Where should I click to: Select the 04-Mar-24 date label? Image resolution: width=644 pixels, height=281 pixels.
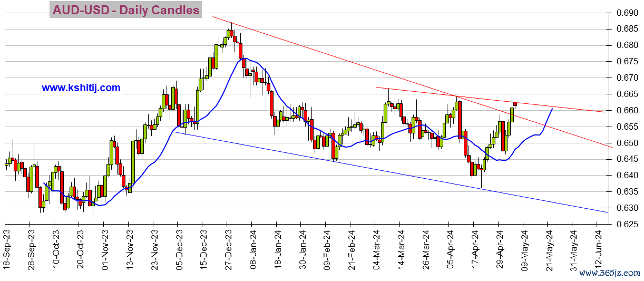click(x=377, y=250)
